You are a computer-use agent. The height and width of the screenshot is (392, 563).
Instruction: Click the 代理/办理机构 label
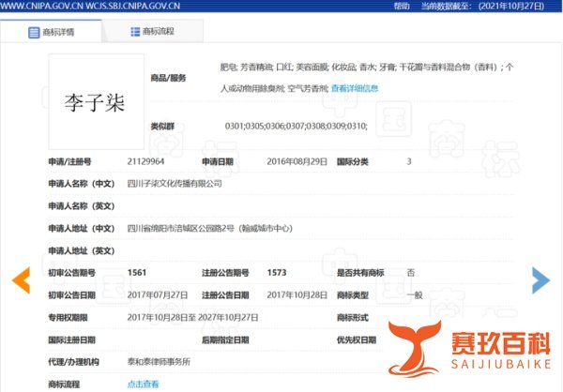pos(73,362)
